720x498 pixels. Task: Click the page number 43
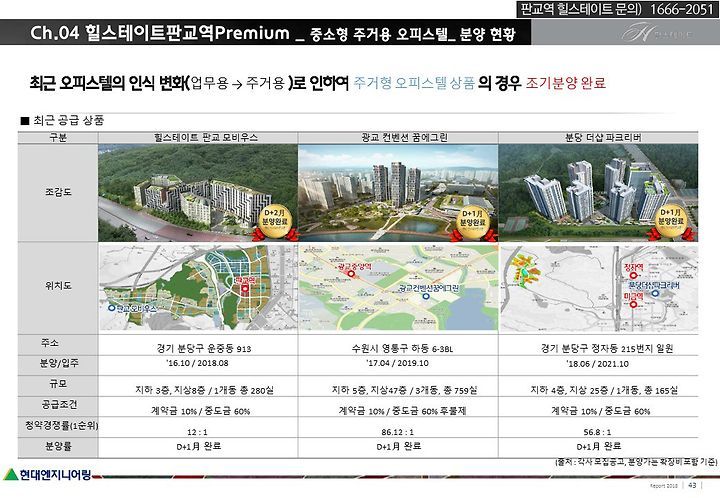pos(692,485)
